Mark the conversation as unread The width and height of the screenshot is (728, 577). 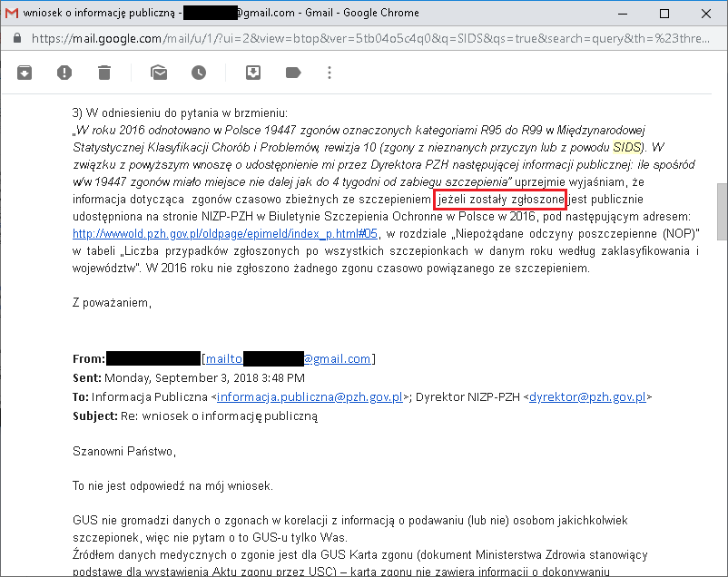click(x=159, y=73)
